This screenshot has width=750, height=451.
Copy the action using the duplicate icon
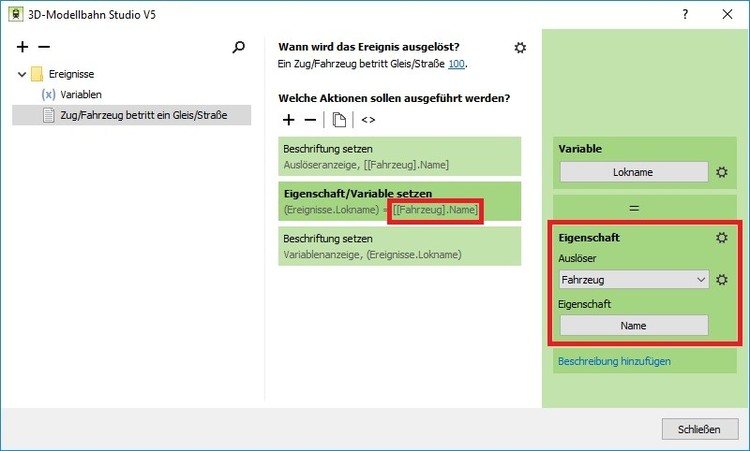click(339, 120)
